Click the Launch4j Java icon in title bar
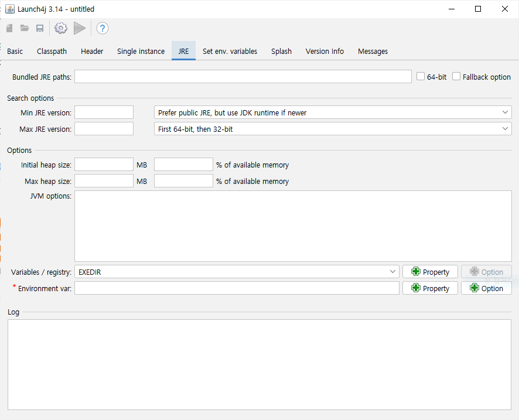Screen dimensions: 519x420 [10, 9]
